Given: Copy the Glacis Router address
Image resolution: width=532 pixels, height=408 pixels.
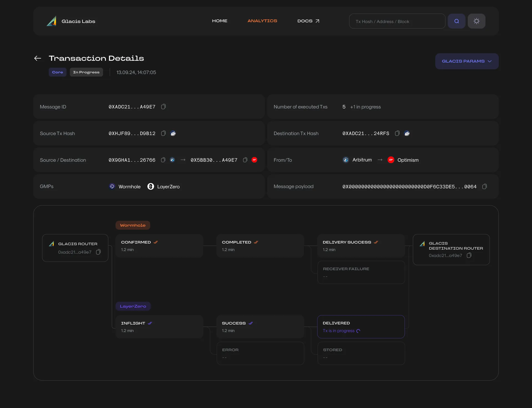Looking at the screenshot, I should tap(98, 252).
